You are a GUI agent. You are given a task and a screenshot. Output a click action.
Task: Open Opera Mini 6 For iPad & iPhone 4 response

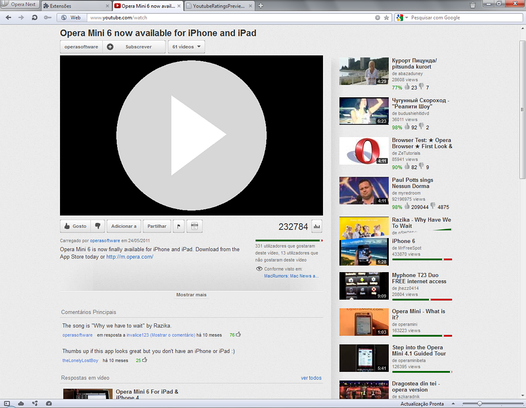[147, 394]
